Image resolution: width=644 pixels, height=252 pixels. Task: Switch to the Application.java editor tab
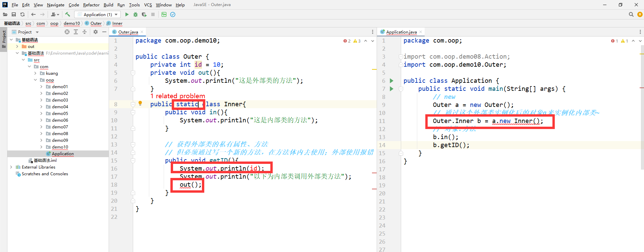tap(401, 32)
